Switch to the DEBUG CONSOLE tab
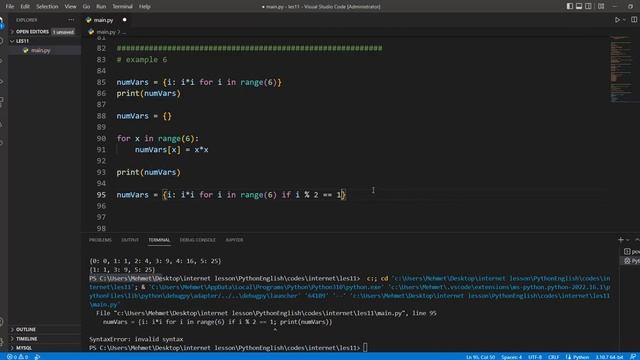 (198, 240)
